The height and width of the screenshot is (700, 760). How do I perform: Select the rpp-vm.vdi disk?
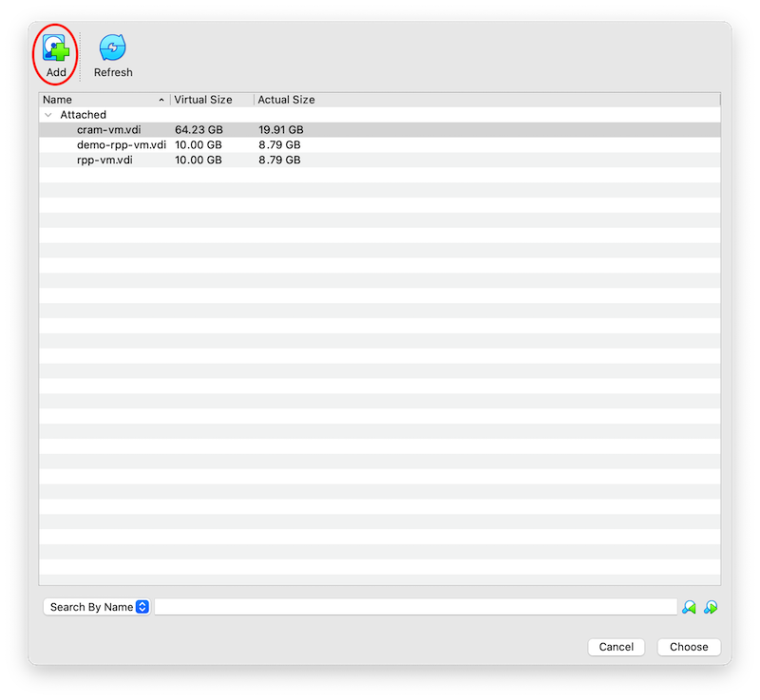(103, 160)
